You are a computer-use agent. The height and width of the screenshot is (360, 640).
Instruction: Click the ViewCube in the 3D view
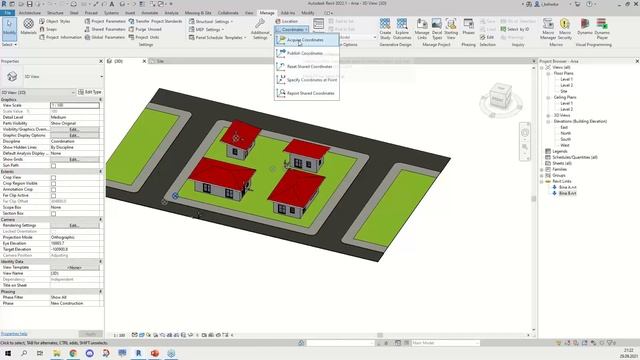(500, 96)
